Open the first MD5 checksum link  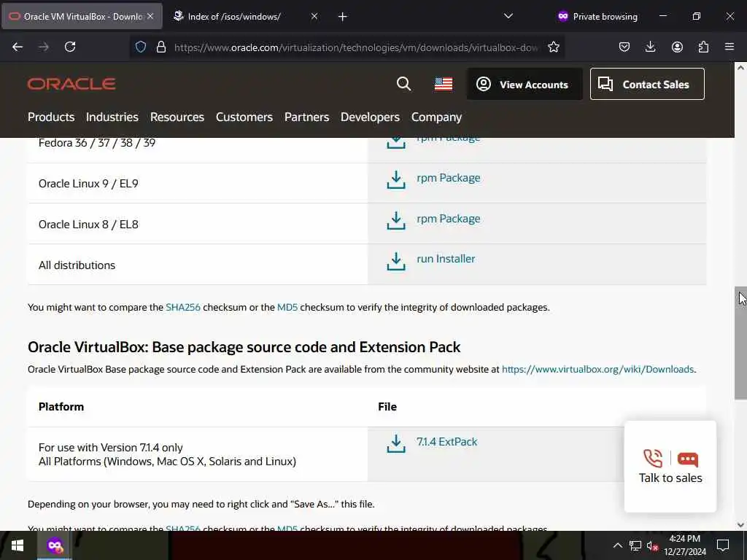(x=287, y=308)
